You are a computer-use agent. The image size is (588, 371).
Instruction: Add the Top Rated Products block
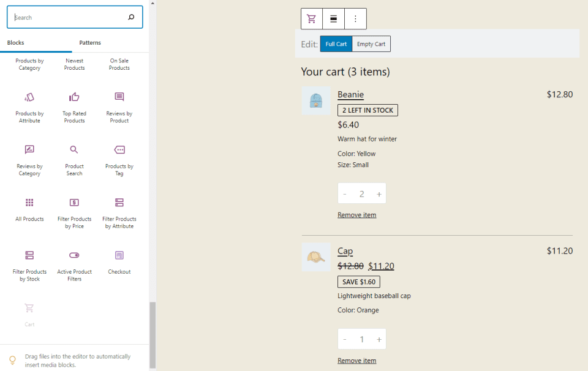(x=74, y=106)
